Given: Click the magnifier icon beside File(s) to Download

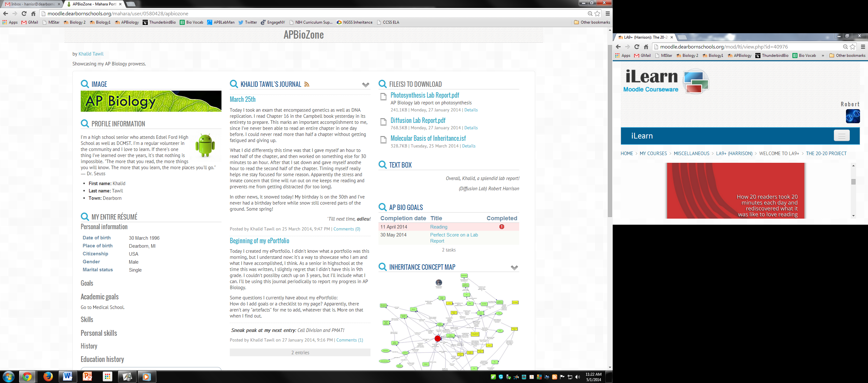Looking at the screenshot, I should click(382, 84).
